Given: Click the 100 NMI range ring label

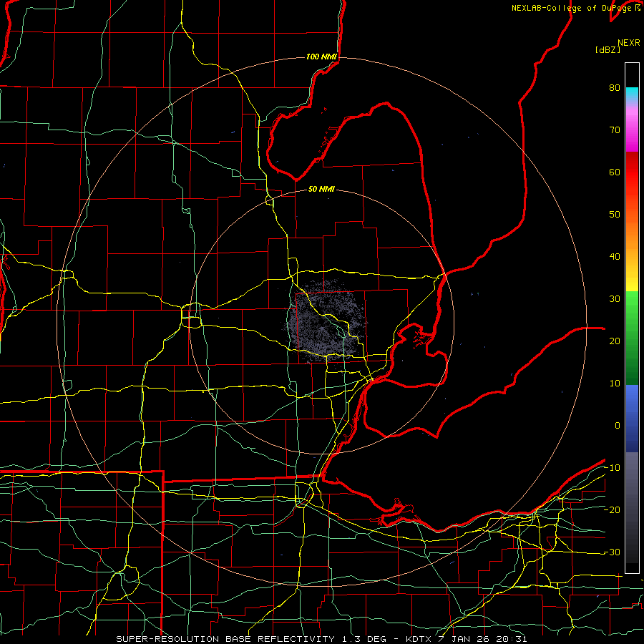Looking at the screenshot, I should point(321,57).
